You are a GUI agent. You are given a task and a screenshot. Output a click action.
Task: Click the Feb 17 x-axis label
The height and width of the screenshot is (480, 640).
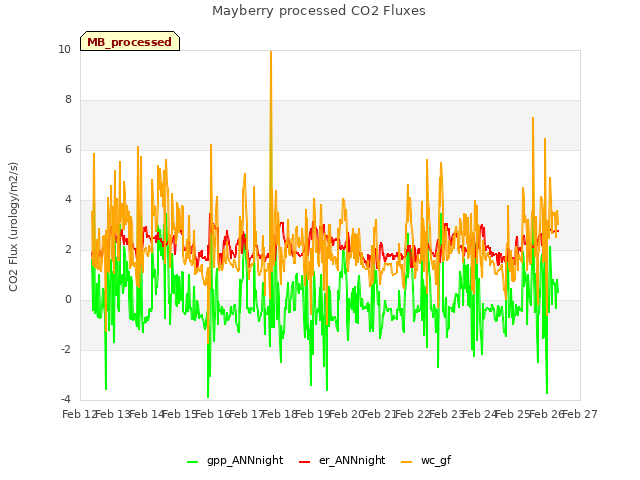[246, 414]
